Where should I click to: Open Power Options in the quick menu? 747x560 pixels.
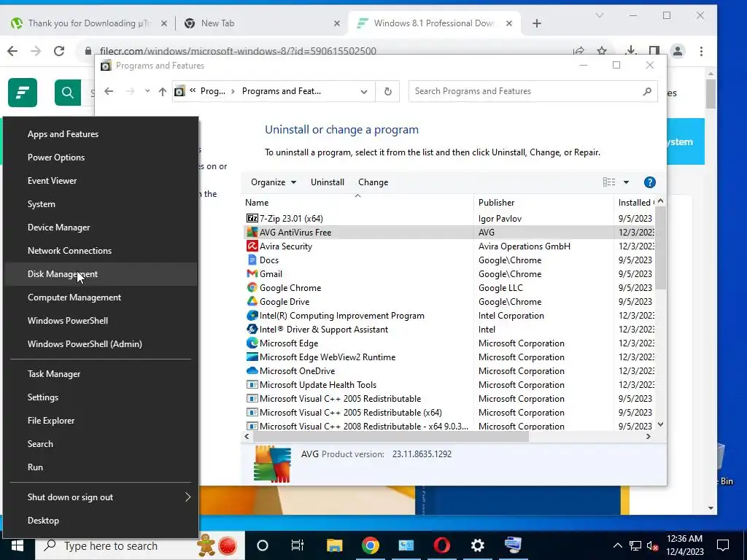(x=101, y=157)
